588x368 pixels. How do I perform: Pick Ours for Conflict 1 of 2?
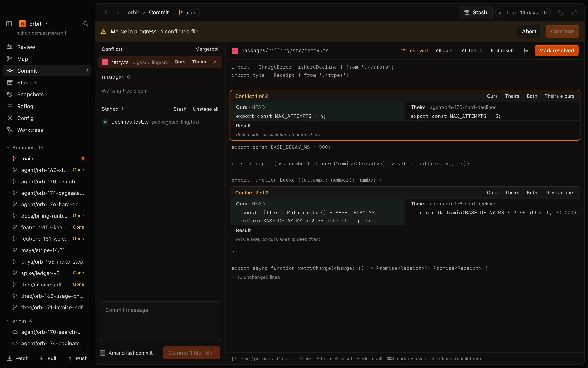click(x=492, y=96)
